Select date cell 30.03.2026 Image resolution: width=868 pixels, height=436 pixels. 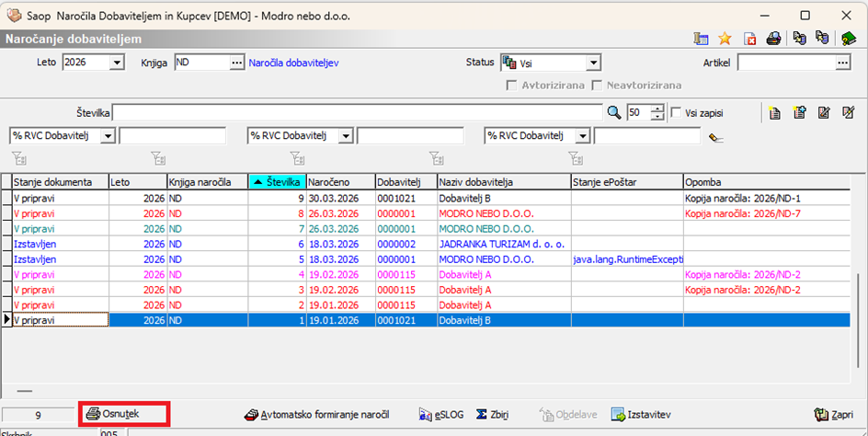tap(341, 198)
